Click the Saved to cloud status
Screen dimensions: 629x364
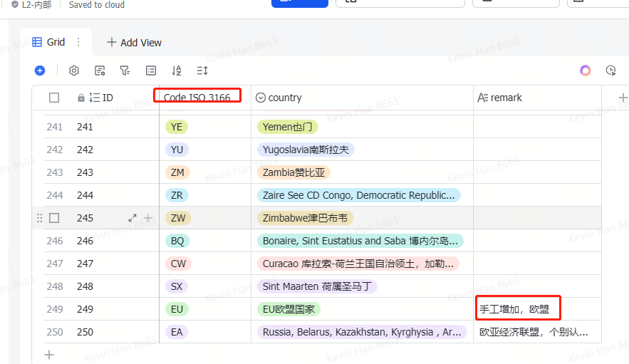click(97, 5)
